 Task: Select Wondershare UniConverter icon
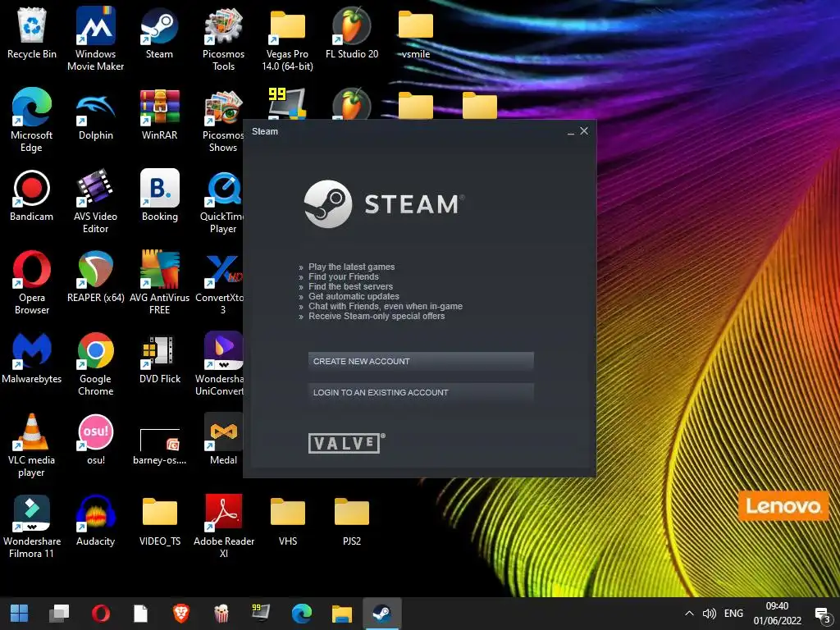(x=220, y=364)
